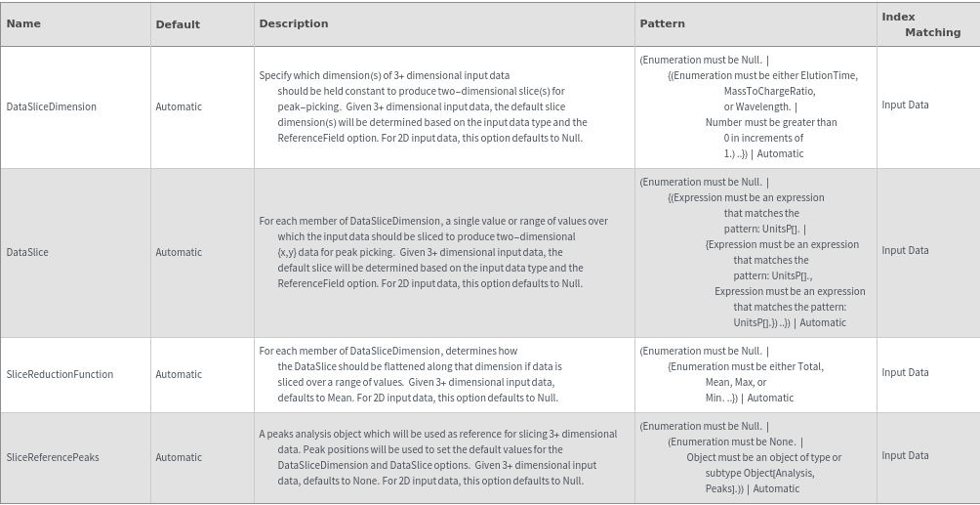This screenshot has width=980, height=505.
Task: Click Automatic default in the DataSliceDimension row
Action: click(x=179, y=106)
